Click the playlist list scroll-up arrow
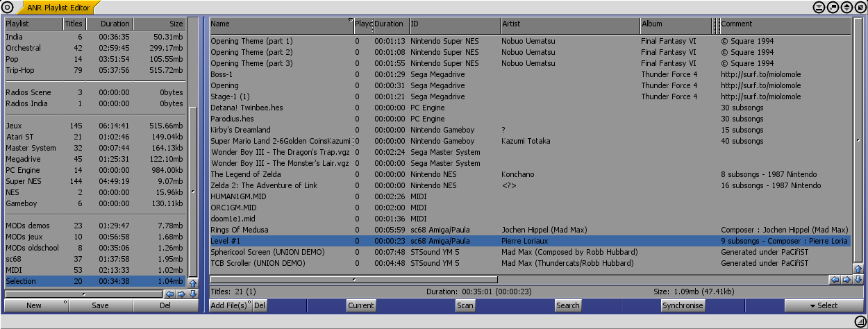The height and width of the screenshot is (329, 868). [193, 283]
